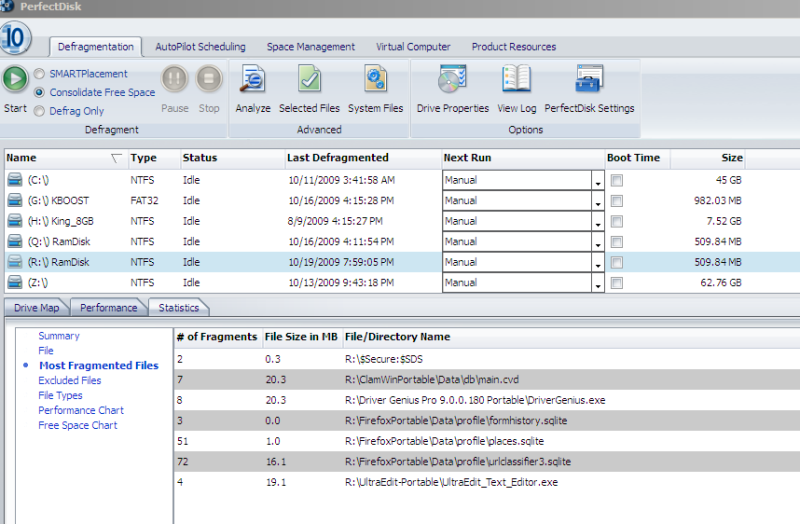Sort by # of Fragments column header
The image size is (800, 524).
click(217, 337)
